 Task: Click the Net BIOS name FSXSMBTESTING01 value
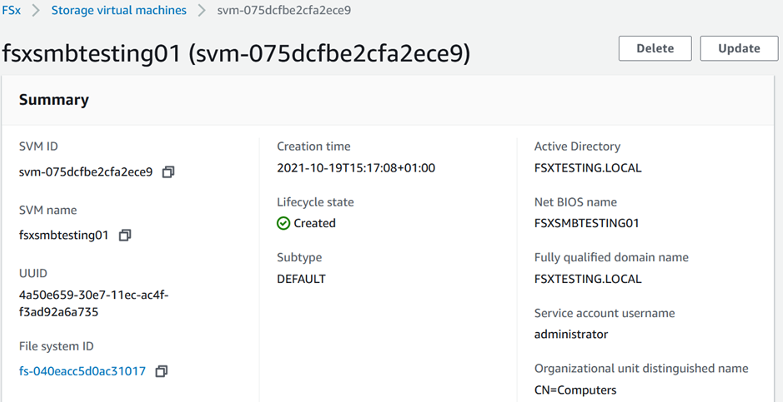(x=587, y=223)
